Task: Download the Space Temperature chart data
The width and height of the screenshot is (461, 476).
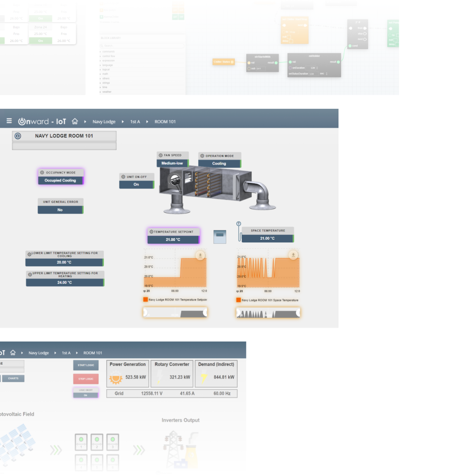Action: click(293, 255)
